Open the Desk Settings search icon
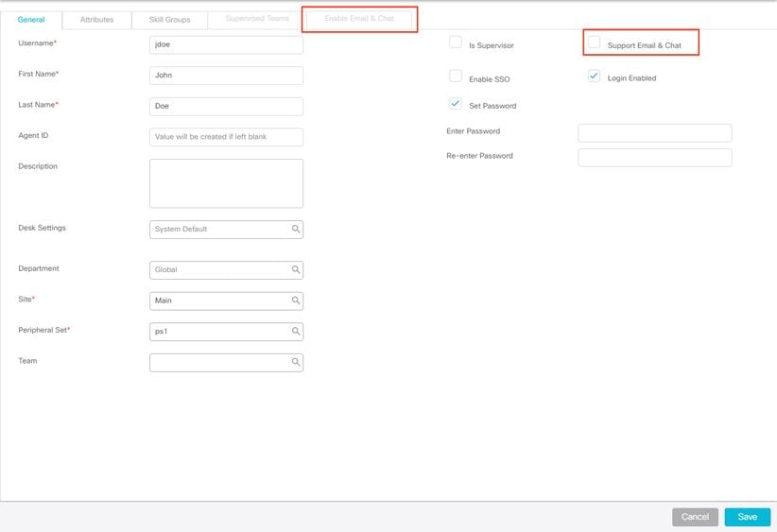 [x=295, y=229]
